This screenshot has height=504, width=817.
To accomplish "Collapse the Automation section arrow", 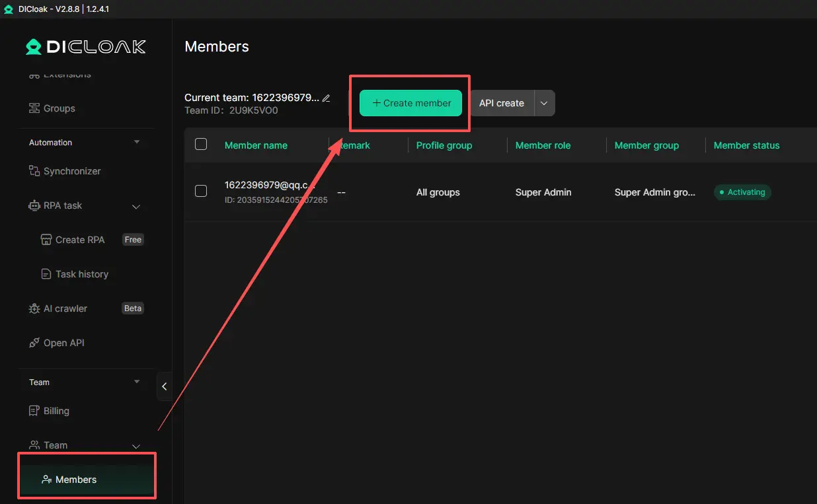I will click(137, 142).
